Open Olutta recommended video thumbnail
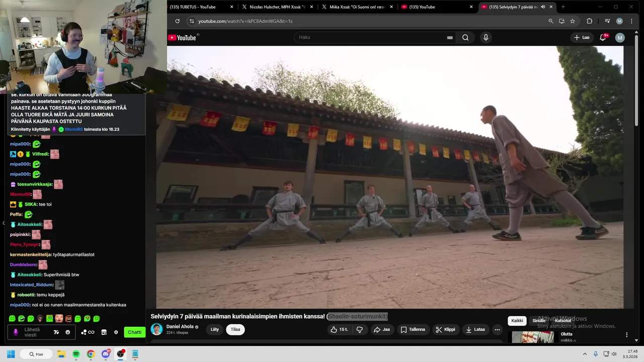Image resolution: width=644 pixels, height=362 pixels. (x=532, y=337)
